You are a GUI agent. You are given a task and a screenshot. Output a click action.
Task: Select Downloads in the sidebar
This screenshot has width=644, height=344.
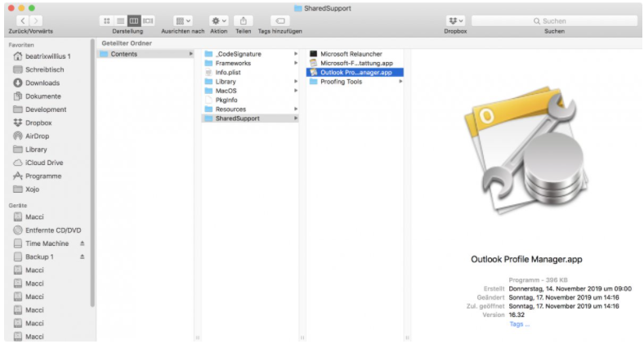click(x=42, y=83)
